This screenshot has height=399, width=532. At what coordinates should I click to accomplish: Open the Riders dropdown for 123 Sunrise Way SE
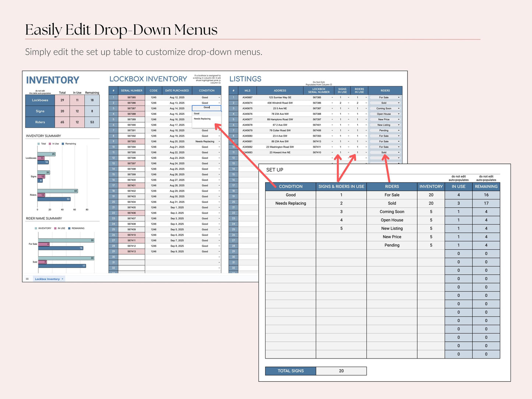(x=399, y=98)
